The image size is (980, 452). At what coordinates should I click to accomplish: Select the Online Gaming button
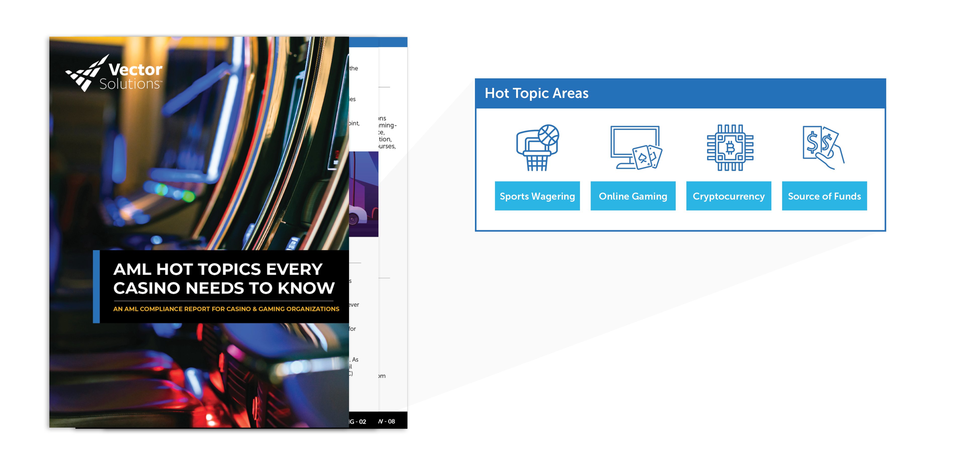[x=633, y=196]
